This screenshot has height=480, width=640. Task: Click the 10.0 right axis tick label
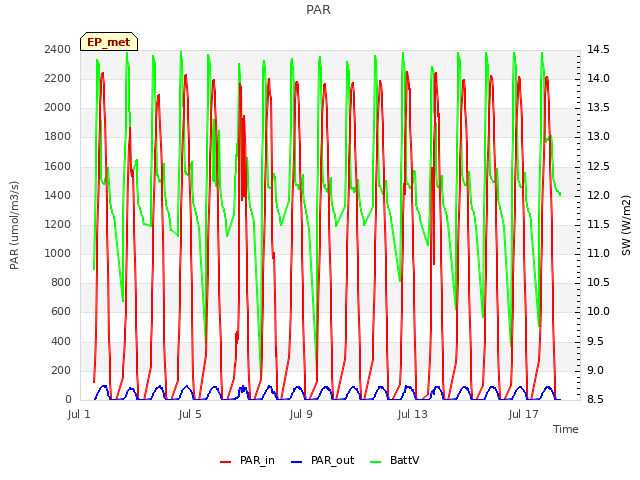[x=598, y=312]
